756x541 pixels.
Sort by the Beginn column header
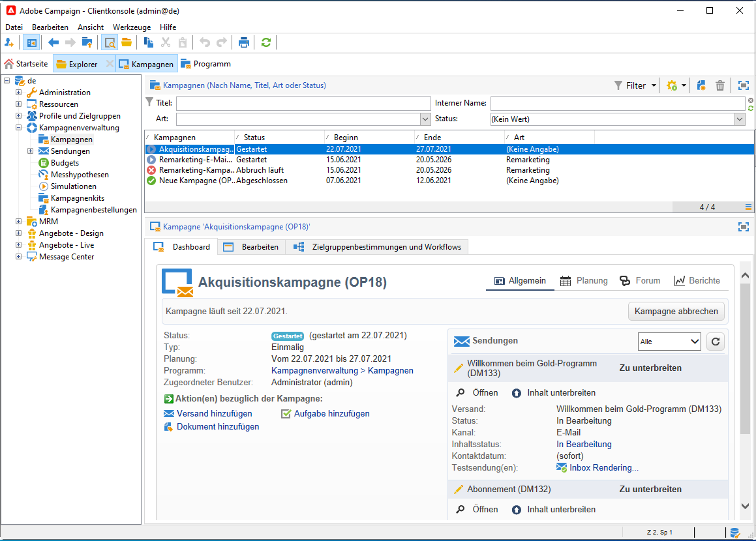pyautogui.click(x=369, y=138)
